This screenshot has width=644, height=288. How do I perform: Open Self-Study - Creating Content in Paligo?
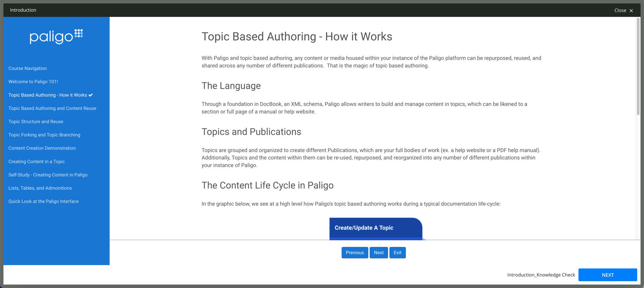click(x=48, y=175)
